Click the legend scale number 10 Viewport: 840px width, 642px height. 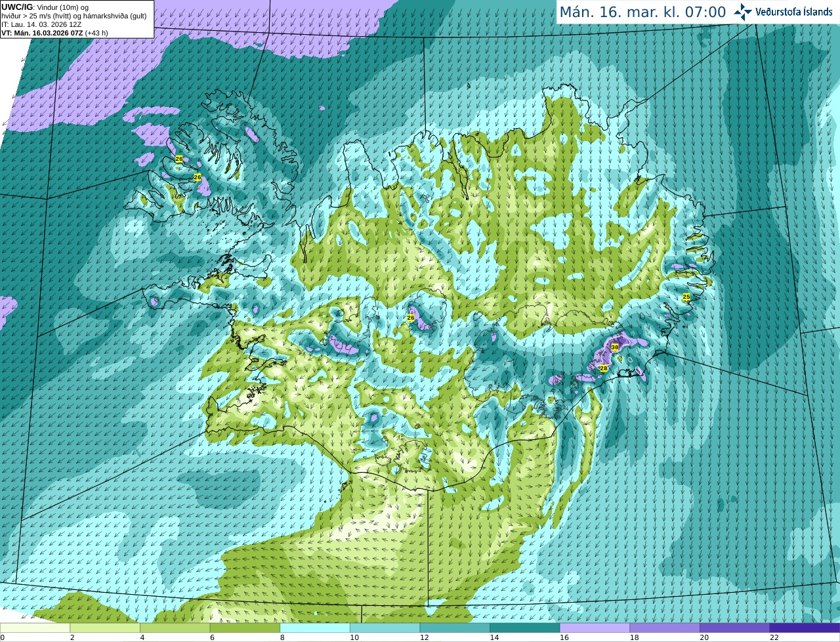click(x=354, y=637)
